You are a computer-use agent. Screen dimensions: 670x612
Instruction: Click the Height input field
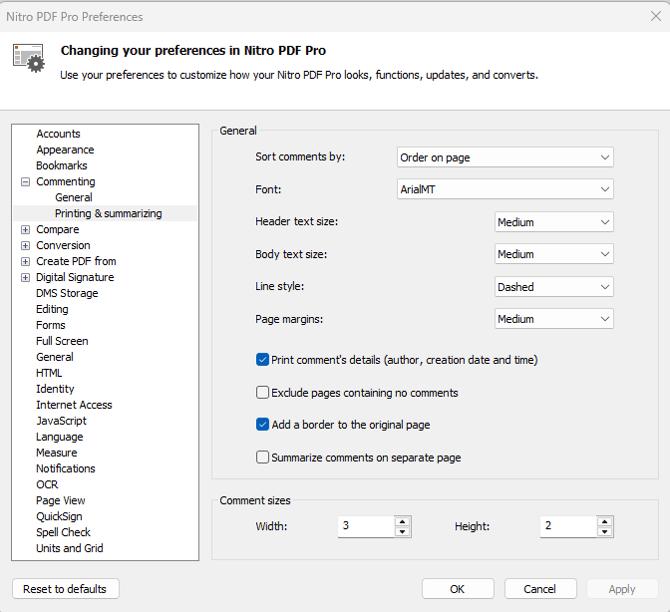tap(568, 526)
